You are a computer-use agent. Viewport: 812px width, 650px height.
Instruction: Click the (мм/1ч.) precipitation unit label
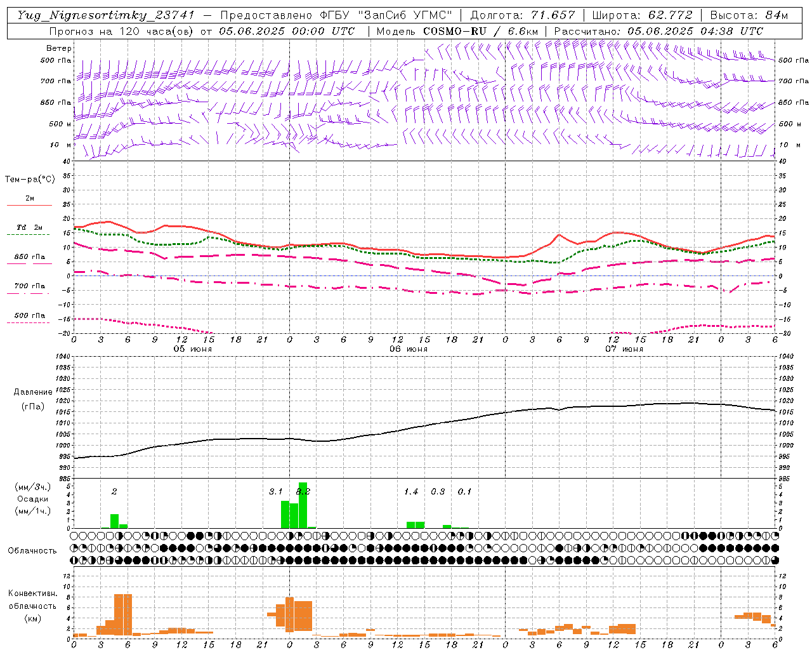click(x=33, y=511)
